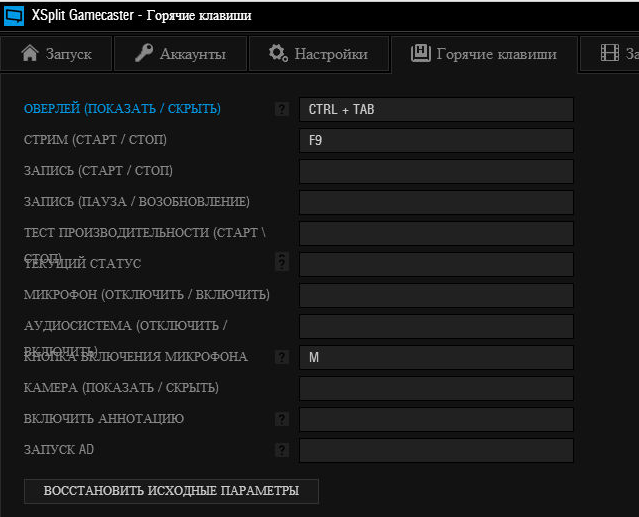Focus the Запись (Старт / Стоп) hotkey field
The width and height of the screenshot is (639, 517).
436,171
